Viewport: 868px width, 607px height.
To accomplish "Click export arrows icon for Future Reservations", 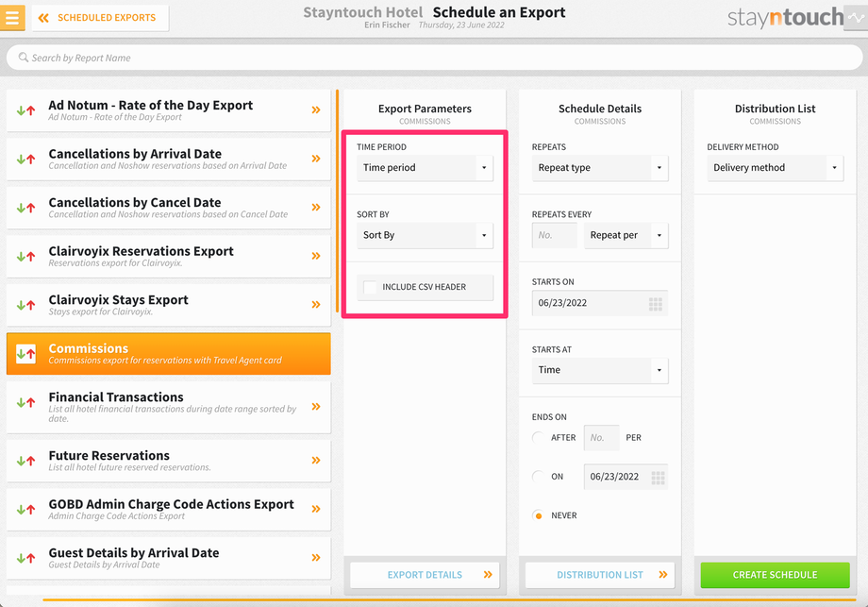I will pyautogui.click(x=26, y=461).
